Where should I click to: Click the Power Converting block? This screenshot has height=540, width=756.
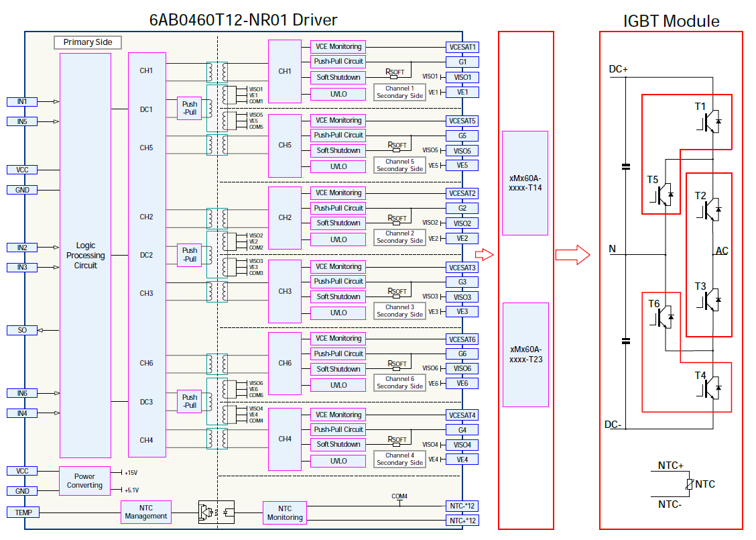[x=84, y=481]
